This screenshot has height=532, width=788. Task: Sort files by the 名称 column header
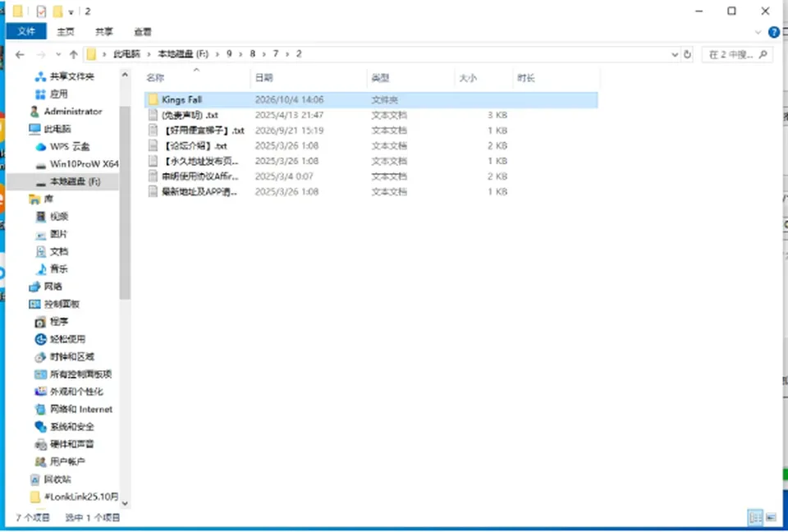196,78
